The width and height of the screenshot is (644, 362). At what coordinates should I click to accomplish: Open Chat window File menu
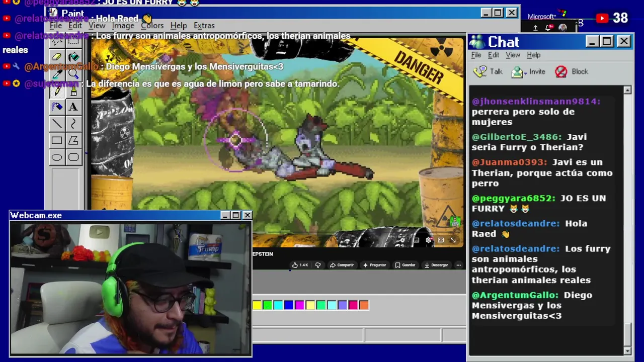476,55
